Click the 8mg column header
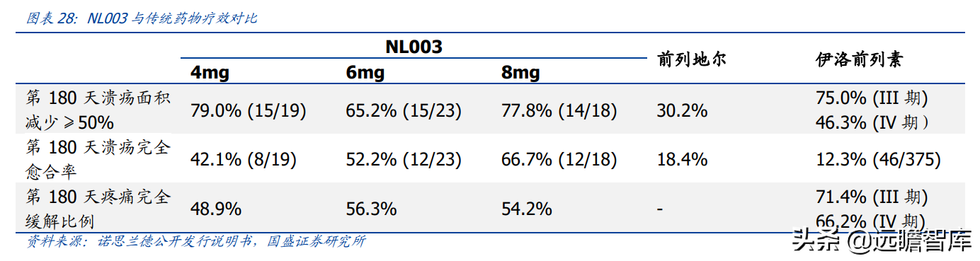980x261 pixels. pos(520,72)
